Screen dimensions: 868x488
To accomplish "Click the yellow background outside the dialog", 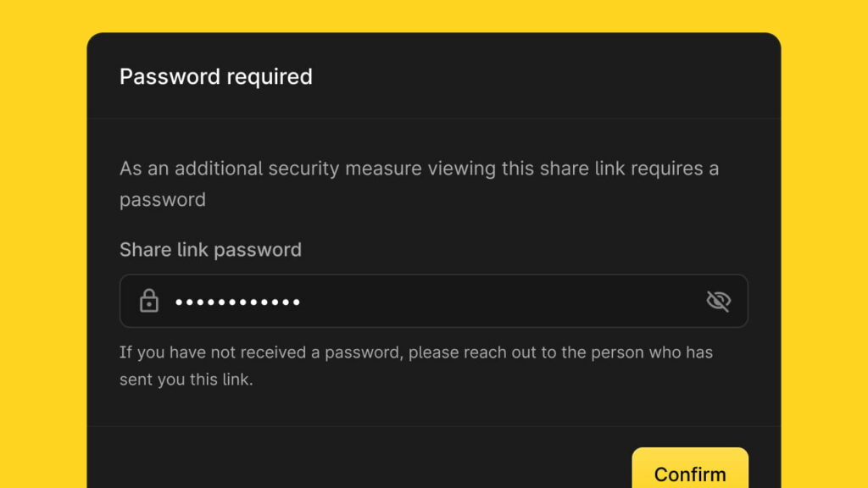I will click(x=43, y=243).
